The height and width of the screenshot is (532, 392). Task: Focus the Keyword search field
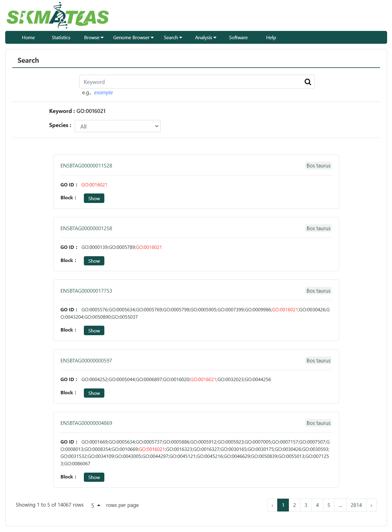(x=191, y=82)
